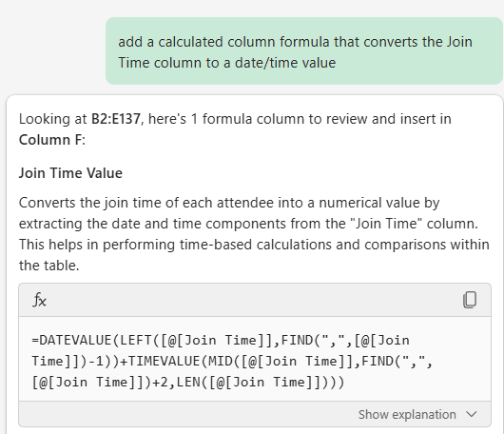Click the LEN function on the last formula line

pyautogui.click(x=188, y=383)
